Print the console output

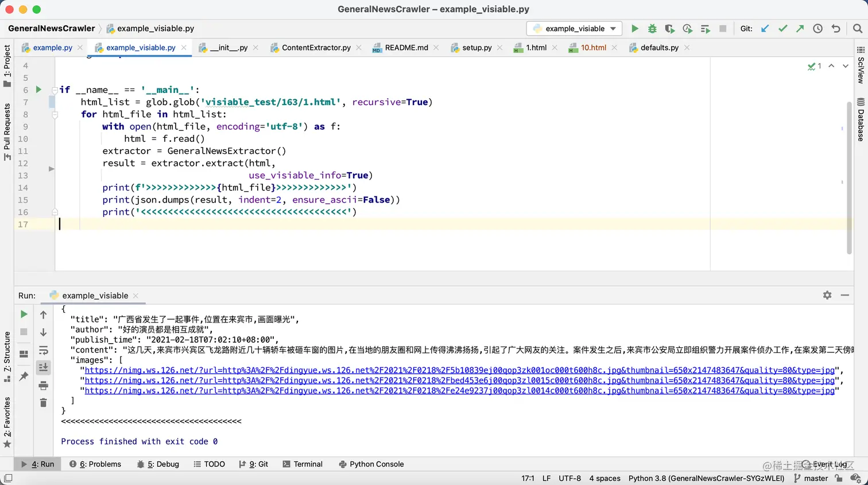43,386
